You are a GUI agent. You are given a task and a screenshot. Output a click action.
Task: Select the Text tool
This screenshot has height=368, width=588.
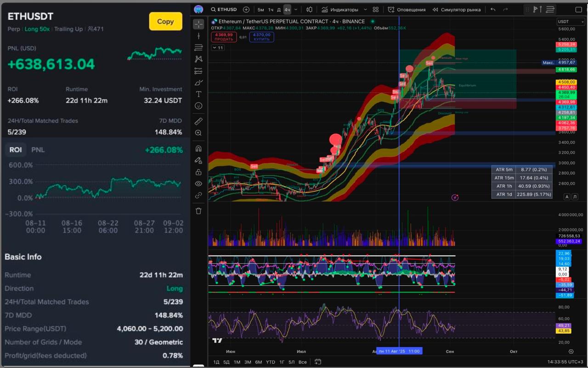pos(198,94)
